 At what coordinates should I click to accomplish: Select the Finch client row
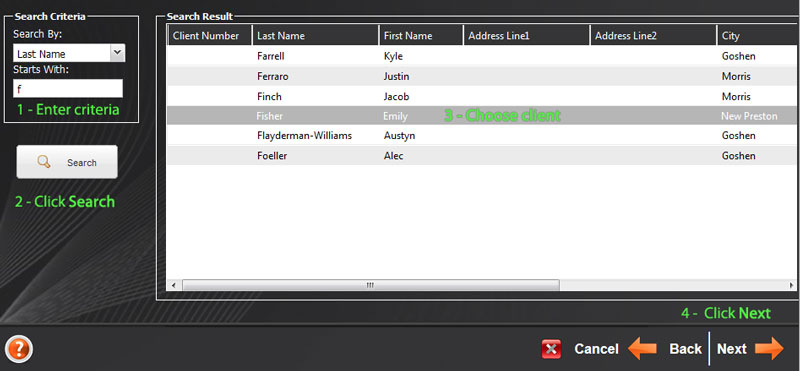(x=482, y=96)
